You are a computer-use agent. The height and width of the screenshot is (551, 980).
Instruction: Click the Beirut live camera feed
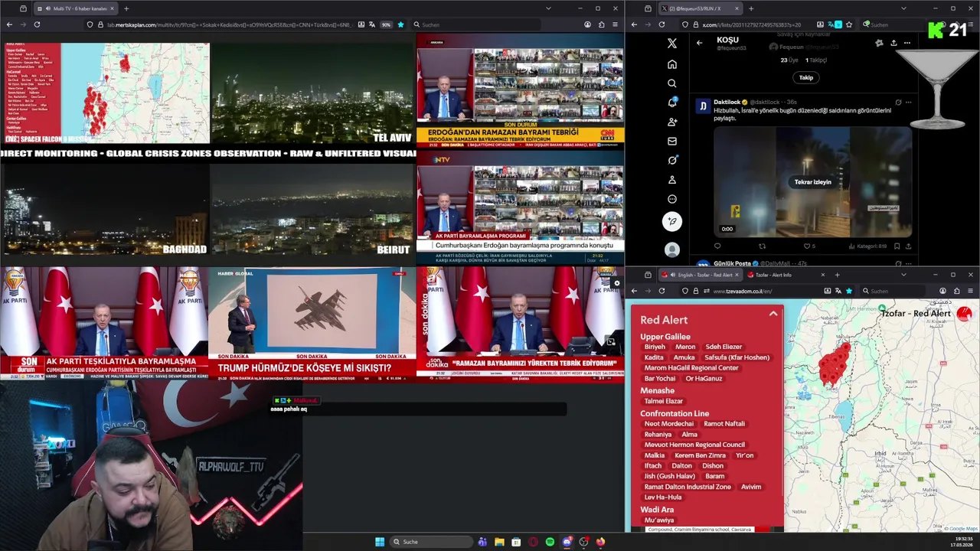[x=312, y=209]
